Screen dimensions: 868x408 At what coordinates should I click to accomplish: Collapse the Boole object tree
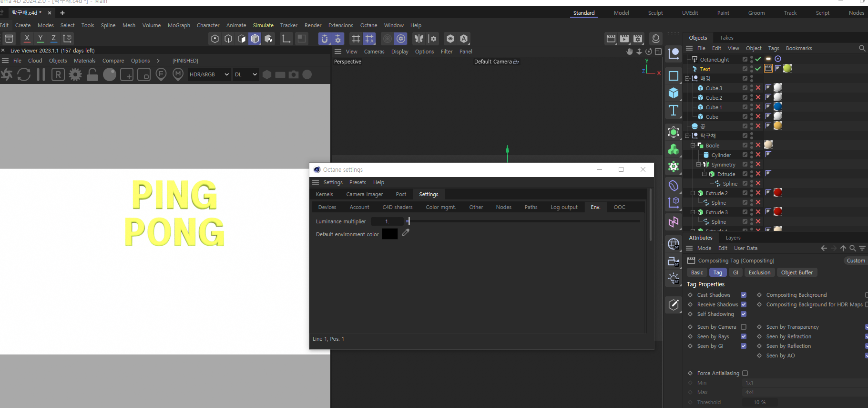point(693,146)
